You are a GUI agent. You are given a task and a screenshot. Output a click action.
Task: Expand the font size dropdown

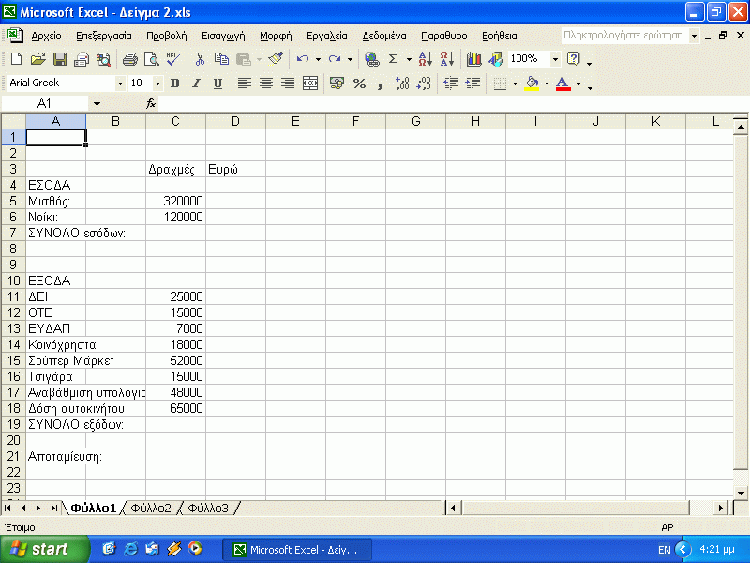pos(157,84)
